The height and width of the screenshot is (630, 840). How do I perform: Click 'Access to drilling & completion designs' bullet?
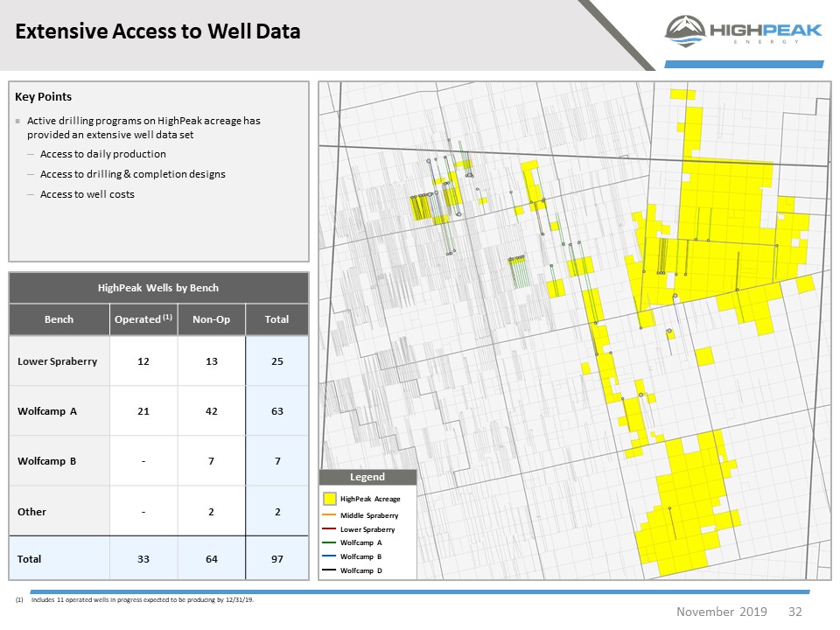(133, 174)
